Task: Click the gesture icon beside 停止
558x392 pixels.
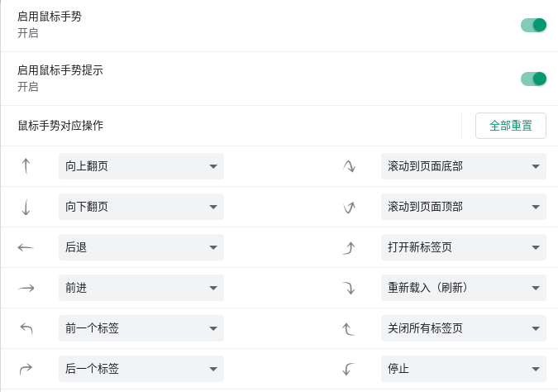Action: [x=349, y=369]
